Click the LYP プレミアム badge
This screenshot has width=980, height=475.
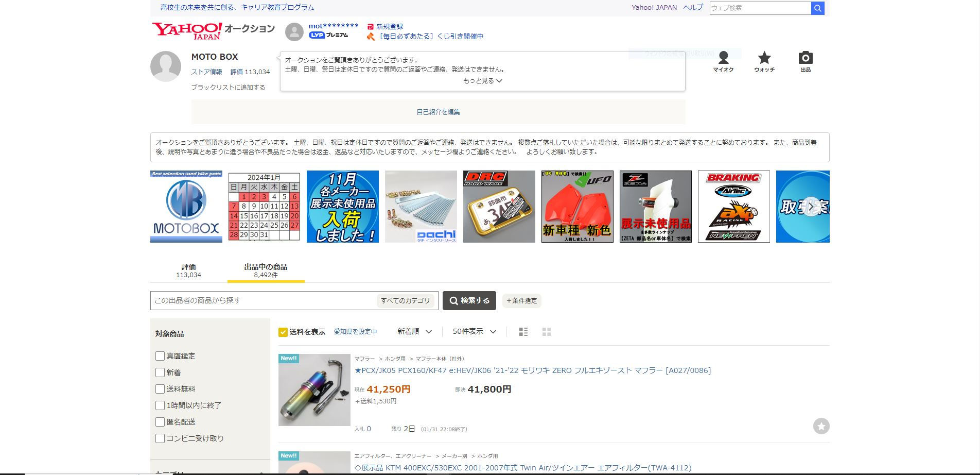coord(328,35)
